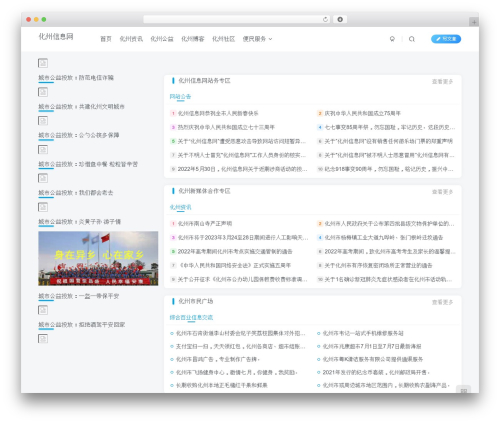The height and width of the screenshot is (423, 500).
Task: Click broken image above 公勺公筷多保障 caption
Action: coord(43,121)
